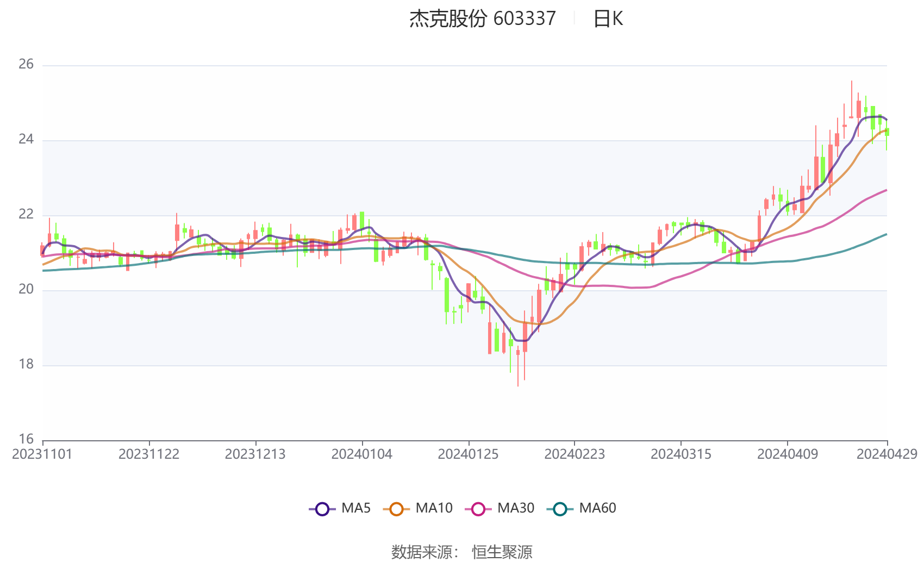Click the 20240223 date axis label
Viewport: 924px width, 562px height.
[575, 454]
